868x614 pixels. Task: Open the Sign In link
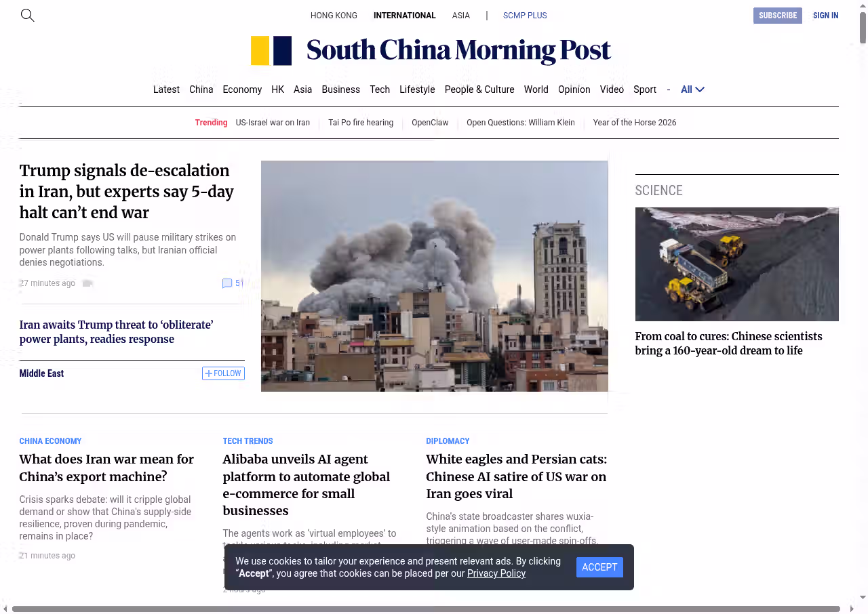[825, 16]
